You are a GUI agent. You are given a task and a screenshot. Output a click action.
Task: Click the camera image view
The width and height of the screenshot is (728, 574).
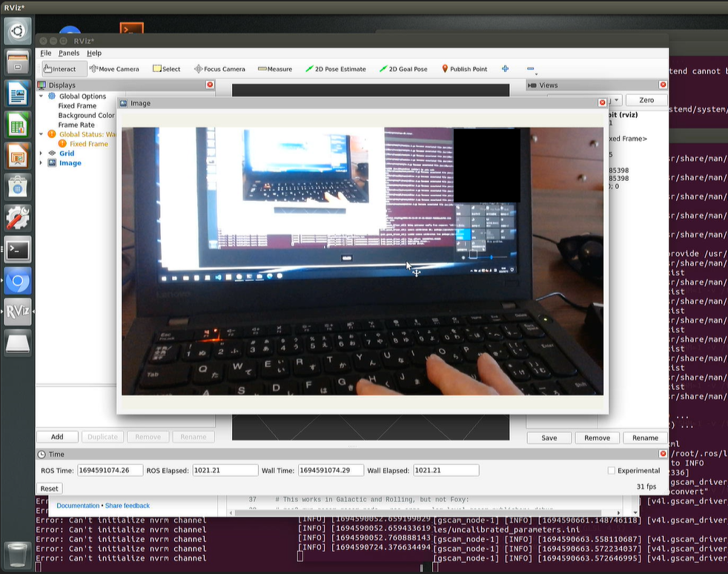point(362,261)
